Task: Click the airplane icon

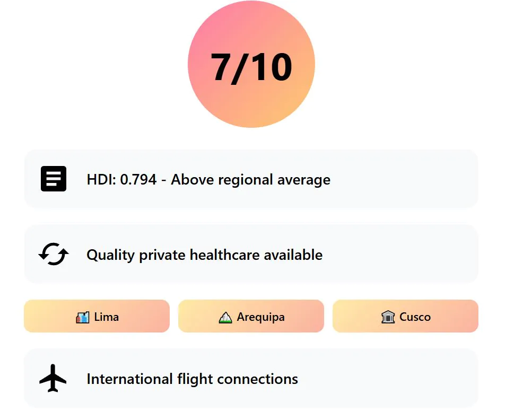Action: tap(53, 378)
